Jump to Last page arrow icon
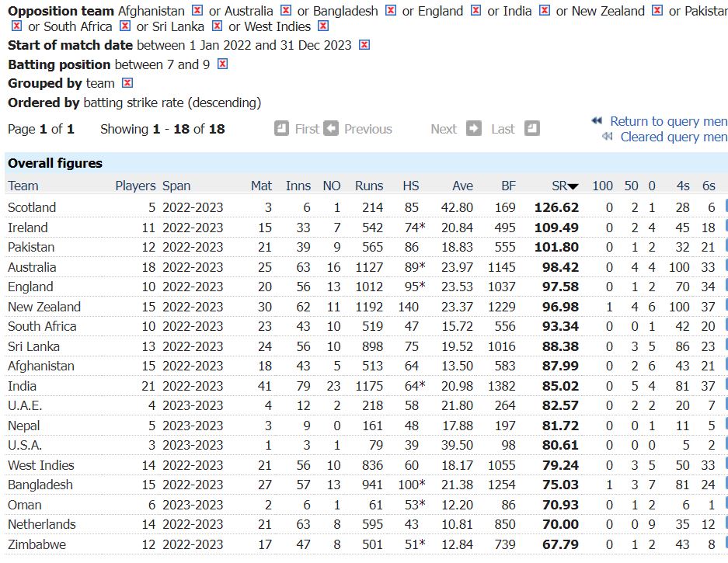The width and height of the screenshot is (728, 563). point(531,129)
